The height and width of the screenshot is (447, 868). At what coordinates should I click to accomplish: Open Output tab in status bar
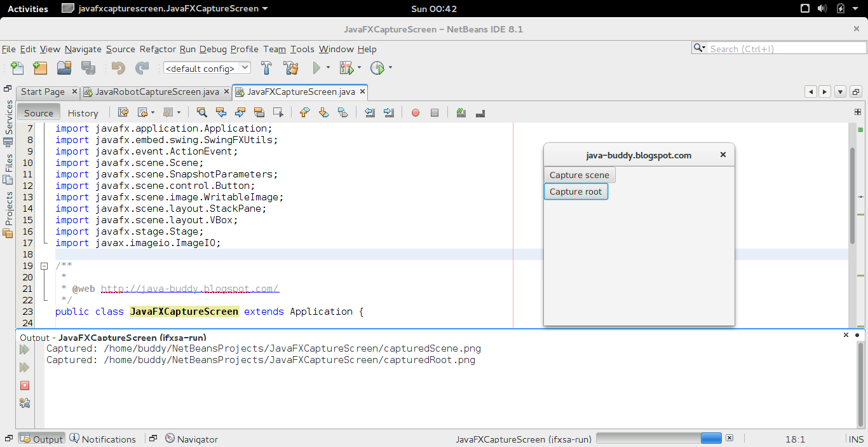tap(42, 439)
